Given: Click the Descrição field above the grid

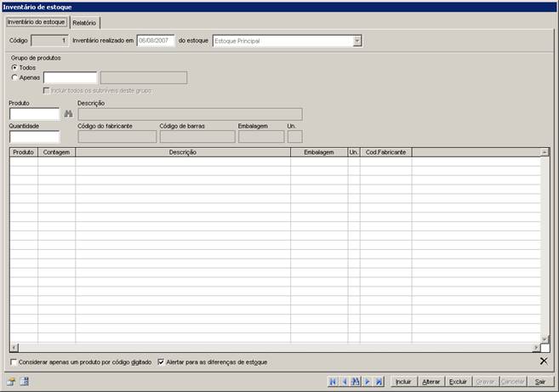Looking at the screenshot, I should click(190, 114).
